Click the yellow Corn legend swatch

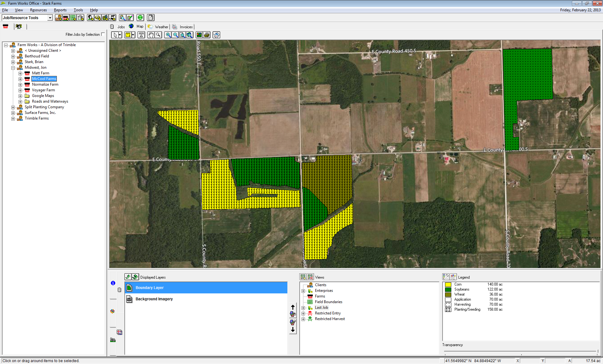point(448,285)
